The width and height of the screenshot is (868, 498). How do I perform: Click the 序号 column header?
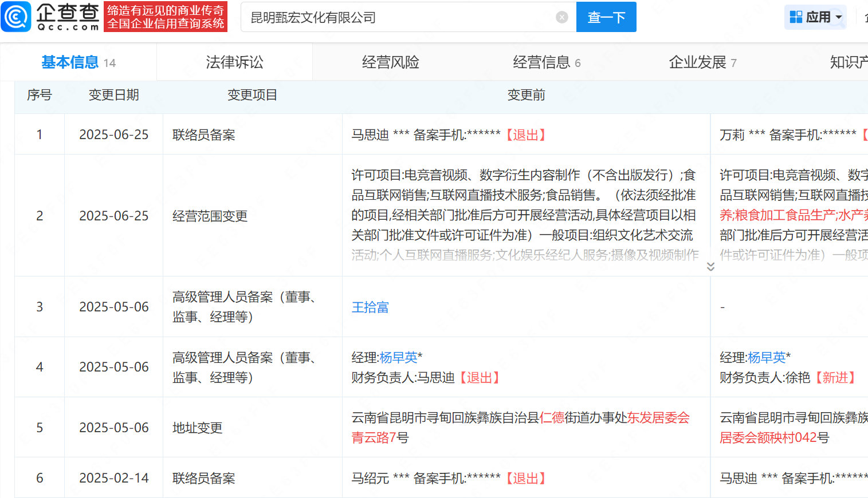(40, 95)
